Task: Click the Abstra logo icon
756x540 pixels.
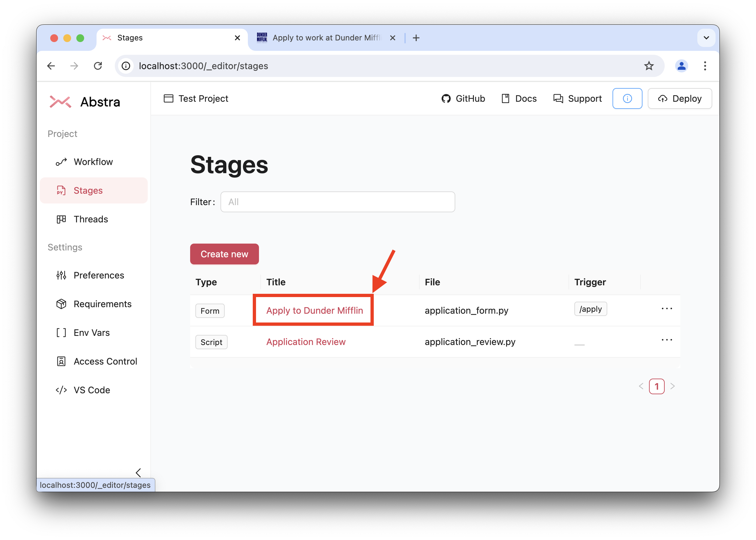Action: 60,102
